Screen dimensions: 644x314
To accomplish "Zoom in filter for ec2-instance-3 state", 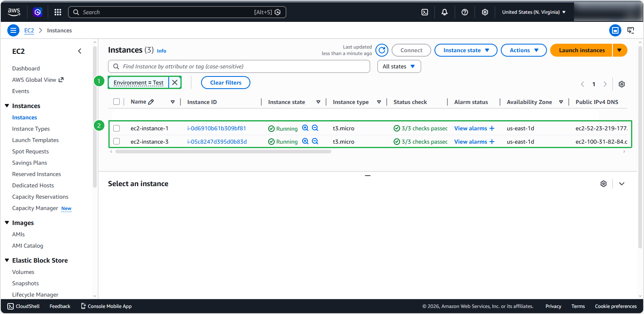I will (x=305, y=141).
